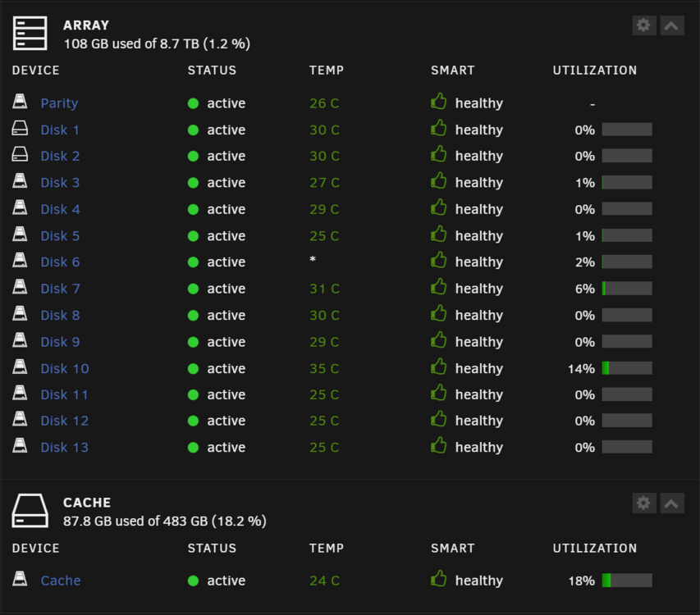
Task: Open the Cache settings gear
Action: pos(643,503)
